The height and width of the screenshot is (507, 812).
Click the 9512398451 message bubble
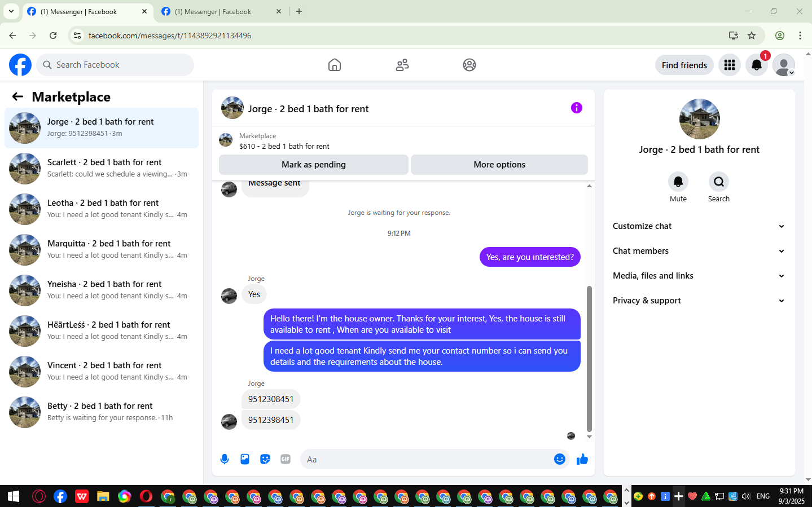coord(271,420)
